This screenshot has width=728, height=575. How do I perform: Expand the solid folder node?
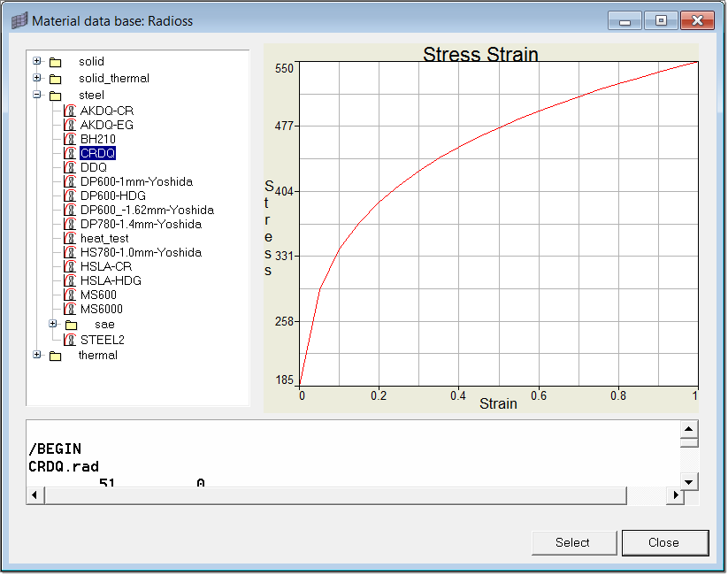tap(37, 61)
